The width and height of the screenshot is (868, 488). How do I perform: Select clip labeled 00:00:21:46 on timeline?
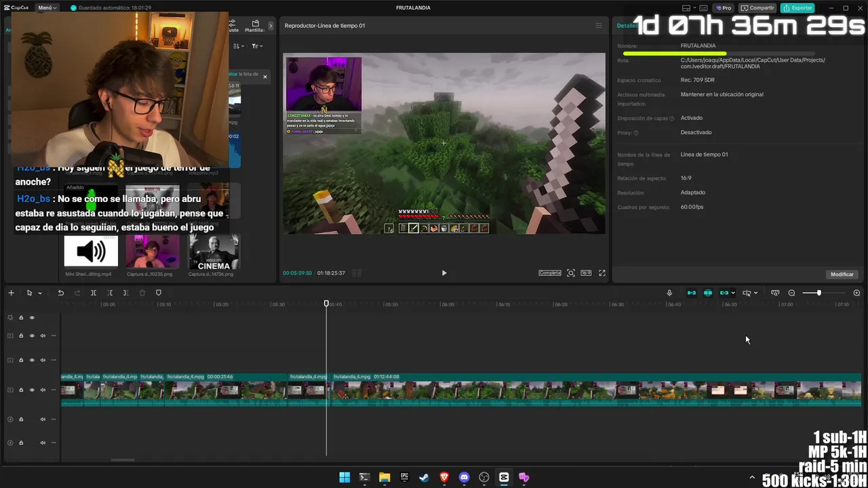[226, 390]
